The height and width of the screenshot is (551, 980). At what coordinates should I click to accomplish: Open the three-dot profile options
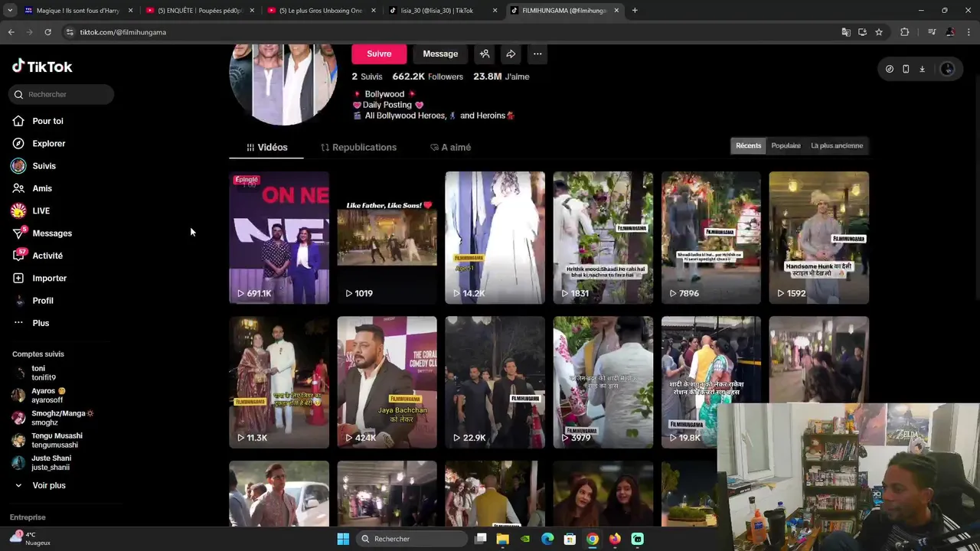[537, 54]
